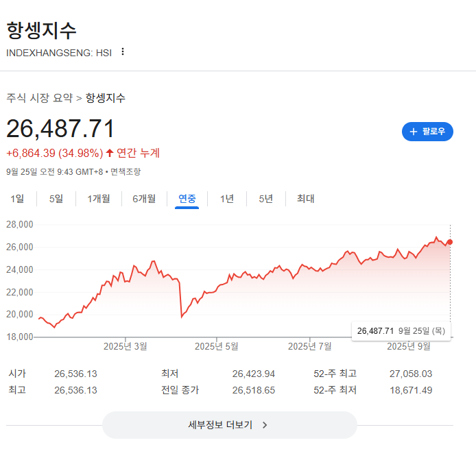Image resolution: width=476 pixels, height=460 pixels.
Task: Select the 연중 year-to-date tab
Action: (x=187, y=199)
